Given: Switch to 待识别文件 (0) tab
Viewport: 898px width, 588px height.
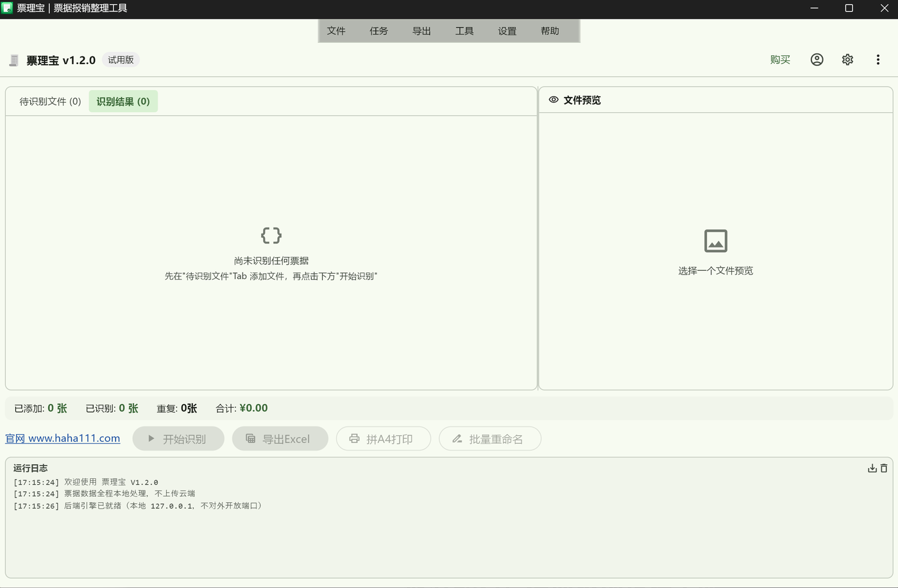Looking at the screenshot, I should 50,101.
